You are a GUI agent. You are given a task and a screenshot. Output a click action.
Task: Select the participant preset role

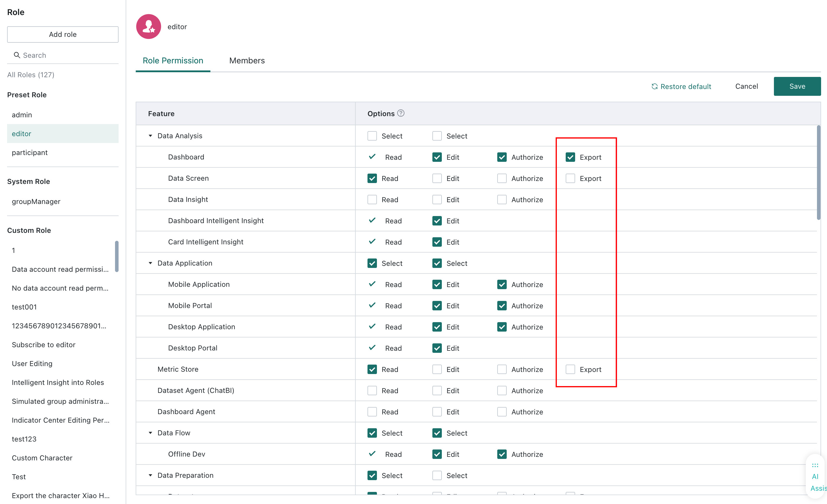point(63,153)
